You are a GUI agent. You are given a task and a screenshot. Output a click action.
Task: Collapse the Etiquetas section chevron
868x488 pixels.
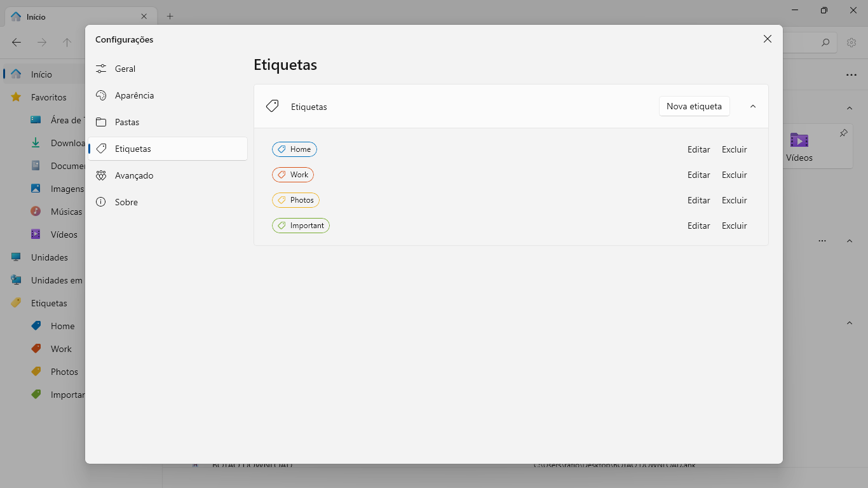click(753, 106)
